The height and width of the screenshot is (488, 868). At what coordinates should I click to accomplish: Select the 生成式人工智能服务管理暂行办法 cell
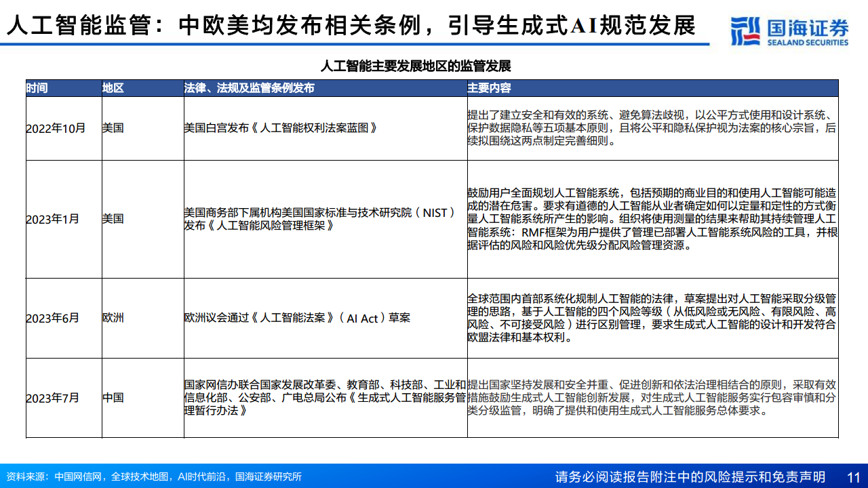tap(325, 398)
